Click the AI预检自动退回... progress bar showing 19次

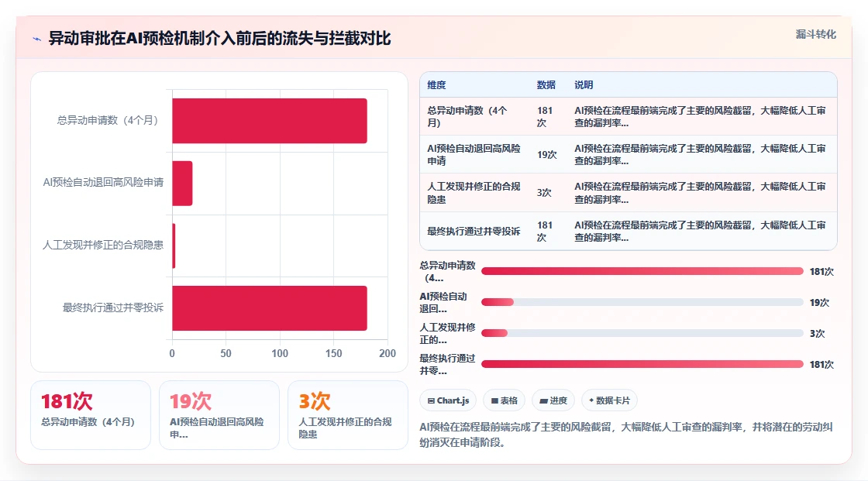click(x=642, y=302)
